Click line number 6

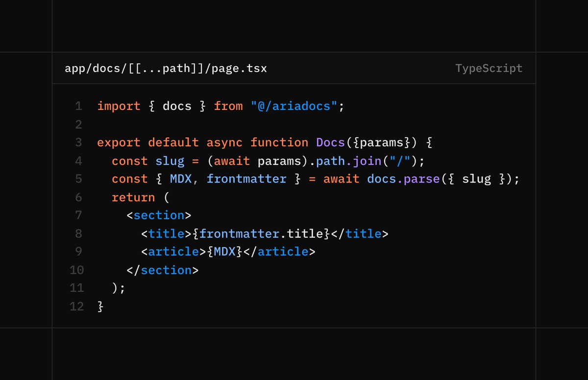pos(78,197)
